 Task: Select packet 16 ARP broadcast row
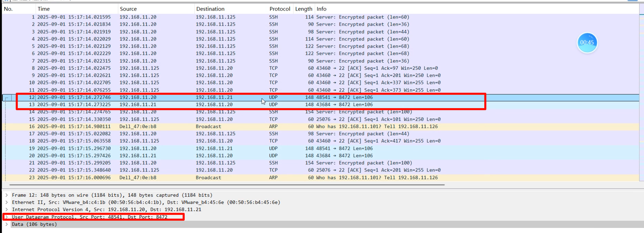click(205, 127)
